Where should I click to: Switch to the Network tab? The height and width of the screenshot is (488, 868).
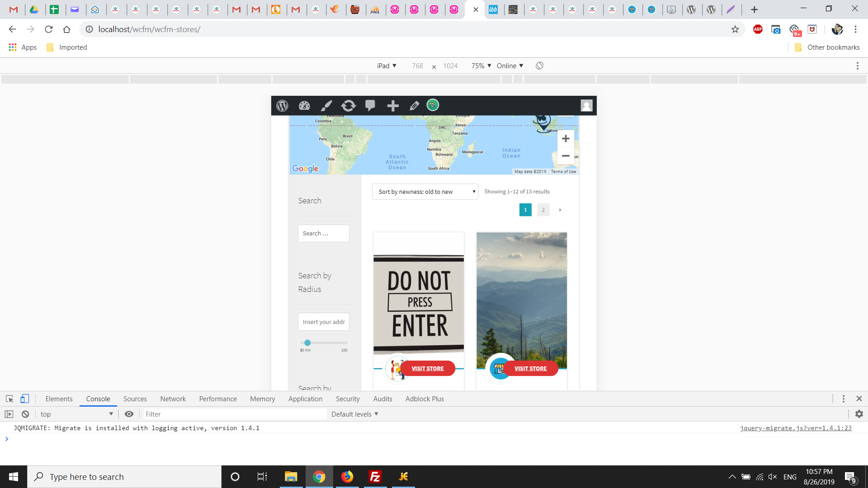point(173,399)
